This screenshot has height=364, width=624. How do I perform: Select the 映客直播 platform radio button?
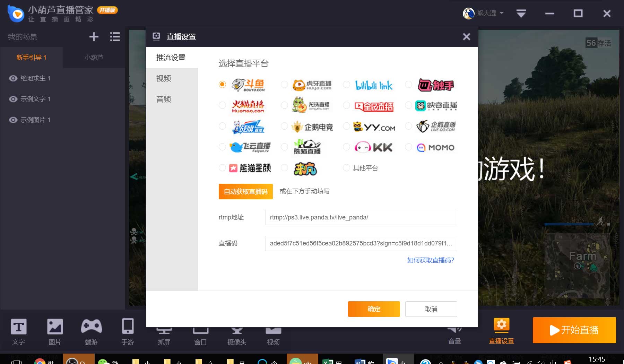(x=408, y=105)
